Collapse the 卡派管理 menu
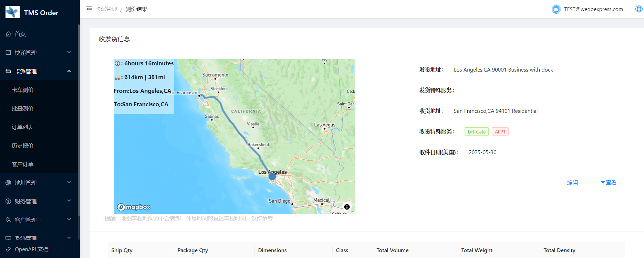This screenshot has width=644, height=258. pyautogui.click(x=38, y=71)
